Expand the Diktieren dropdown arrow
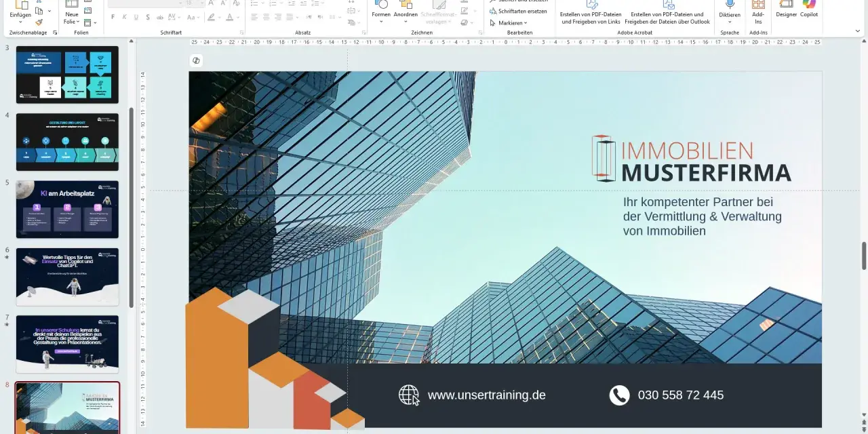Viewport: 868px width, 434px height. point(730,22)
